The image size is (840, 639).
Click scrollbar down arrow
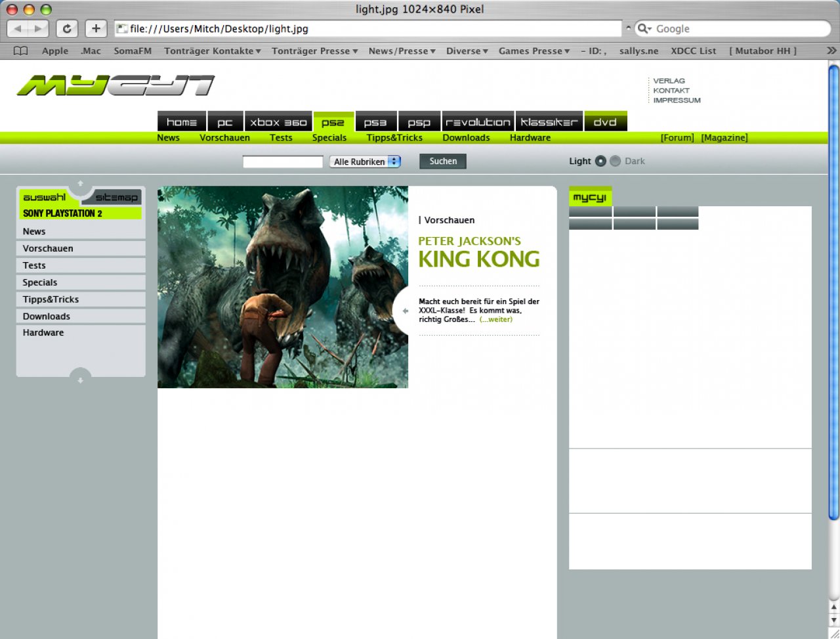tap(834, 620)
